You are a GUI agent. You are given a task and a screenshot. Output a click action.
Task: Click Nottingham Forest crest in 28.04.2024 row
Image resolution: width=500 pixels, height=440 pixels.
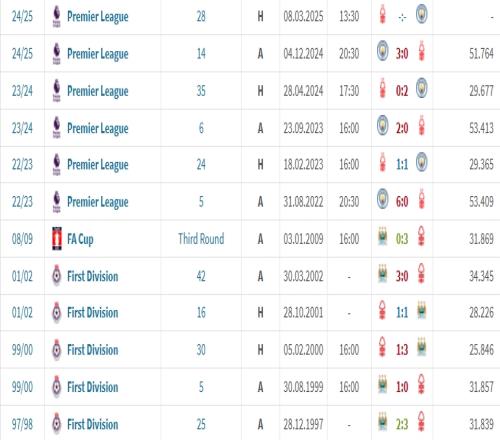point(383,88)
